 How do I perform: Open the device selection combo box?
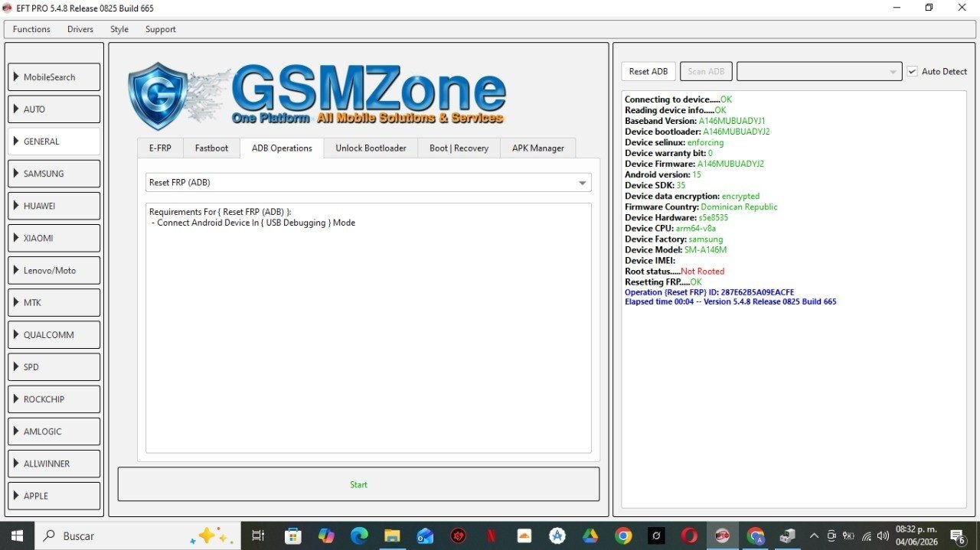pyautogui.click(x=818, y=71)
